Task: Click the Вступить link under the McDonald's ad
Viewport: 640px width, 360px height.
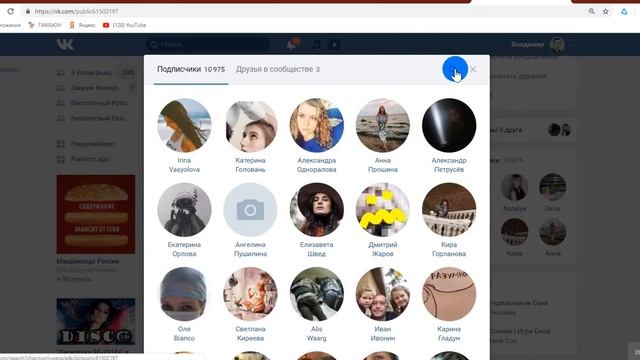Action: (74, 279)
